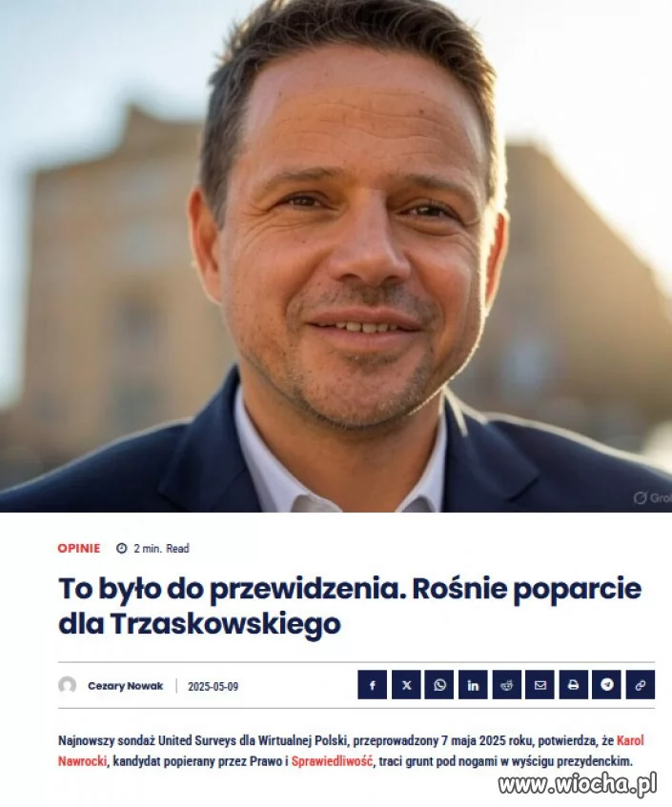Click the Grok watermark on the photo
This screenshot has height=807, width=672.
click(x=652, y=497)
